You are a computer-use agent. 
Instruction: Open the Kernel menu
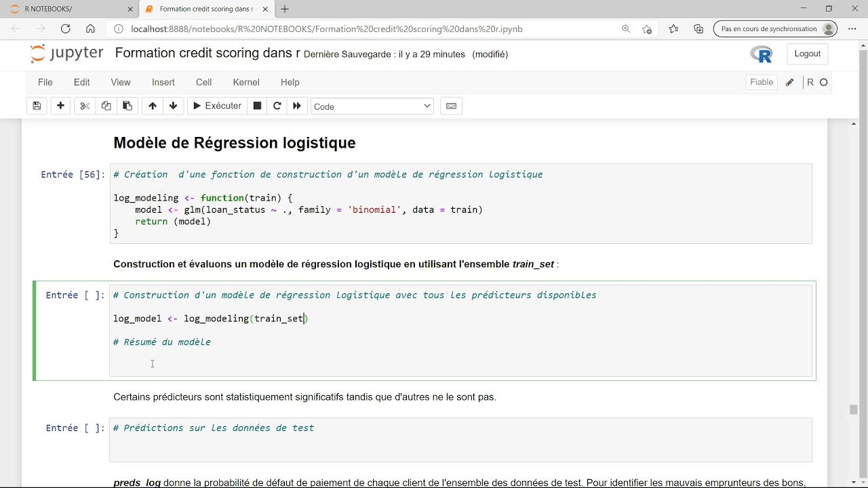coord(246,82)
